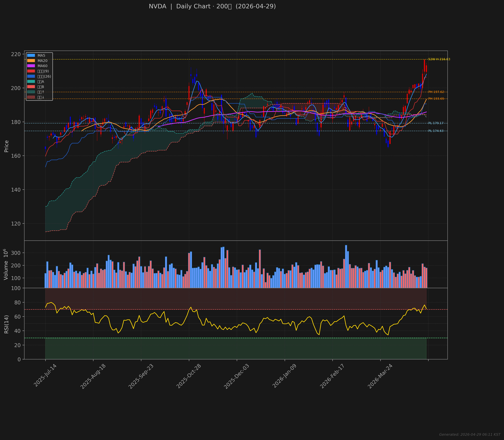Click the 2026-Feb-17 date axis label
The height and width of the screenshot is (440, 504).
[x=332, y=376]
